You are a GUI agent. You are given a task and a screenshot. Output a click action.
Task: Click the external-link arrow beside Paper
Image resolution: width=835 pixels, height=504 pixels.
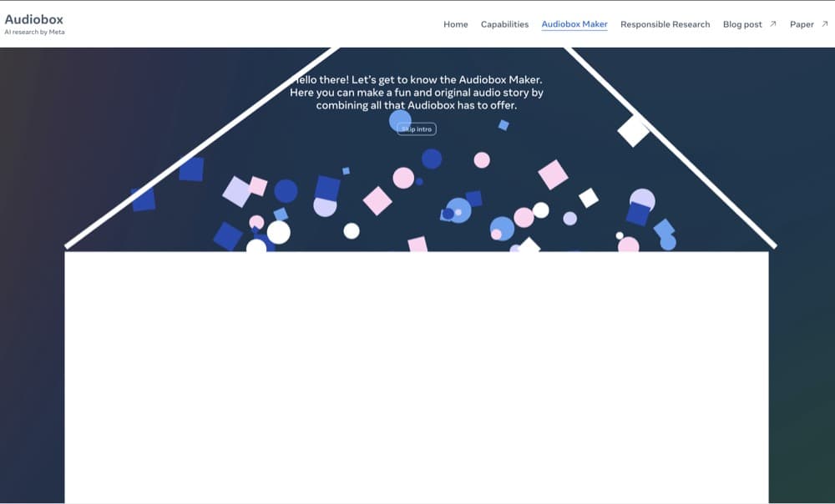(825, 23)
